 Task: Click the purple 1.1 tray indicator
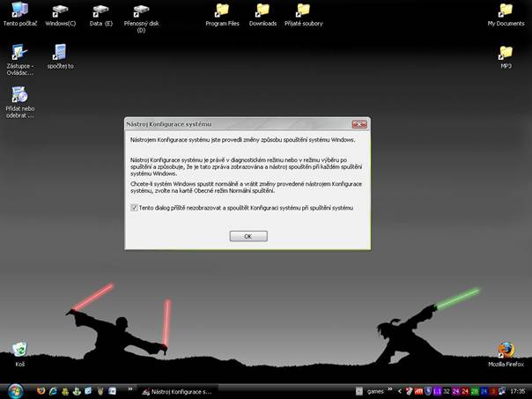click(x=438, y=392)
